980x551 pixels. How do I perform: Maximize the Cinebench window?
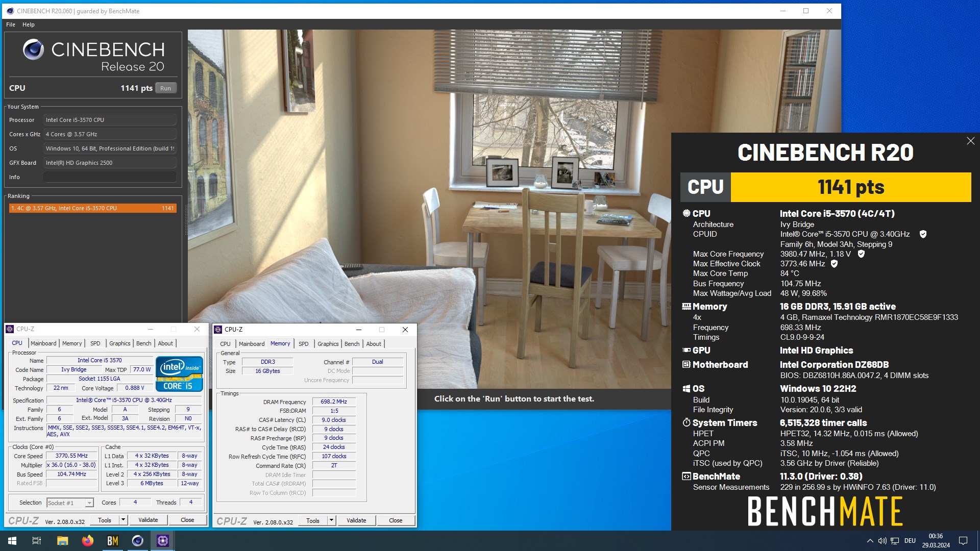point(806,11)
